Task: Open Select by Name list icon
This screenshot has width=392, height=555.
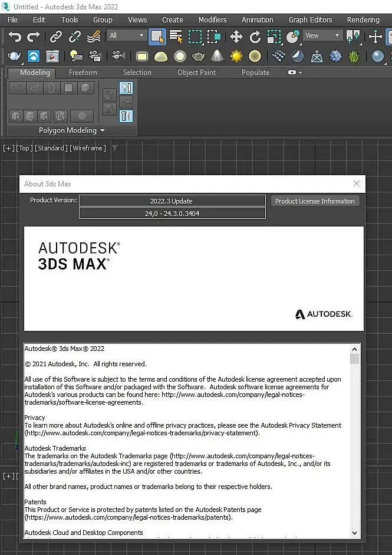Action: click(176, 36)
